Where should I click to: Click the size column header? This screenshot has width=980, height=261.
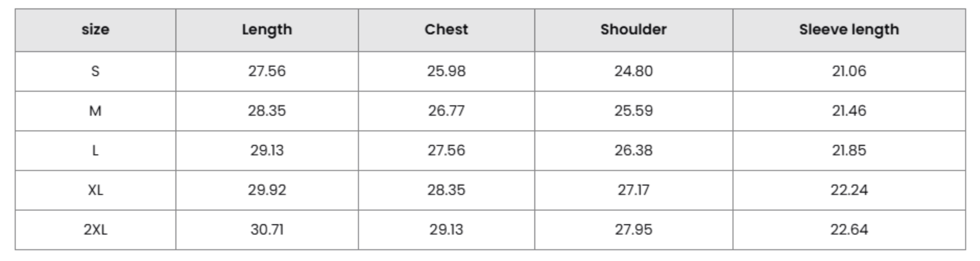tap(95, 30)
